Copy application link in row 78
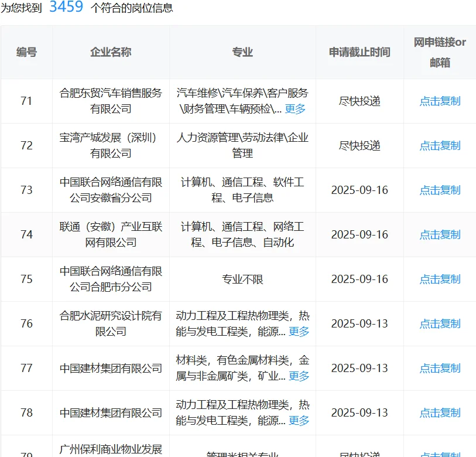Viewport: 476px width, 457px height. [x=440, y=412]
